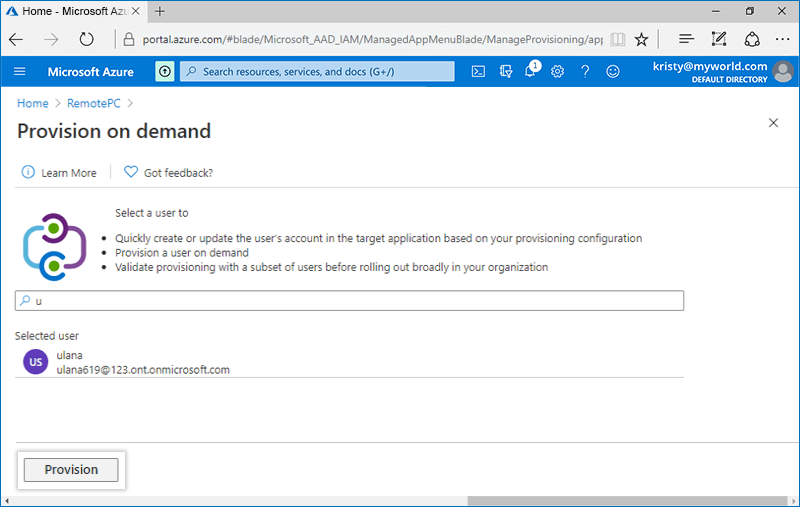The width and height of the screenshot is (800, 507).
Task: Open the Azure portal hamburger menu
Action: [x=20, y=72]
